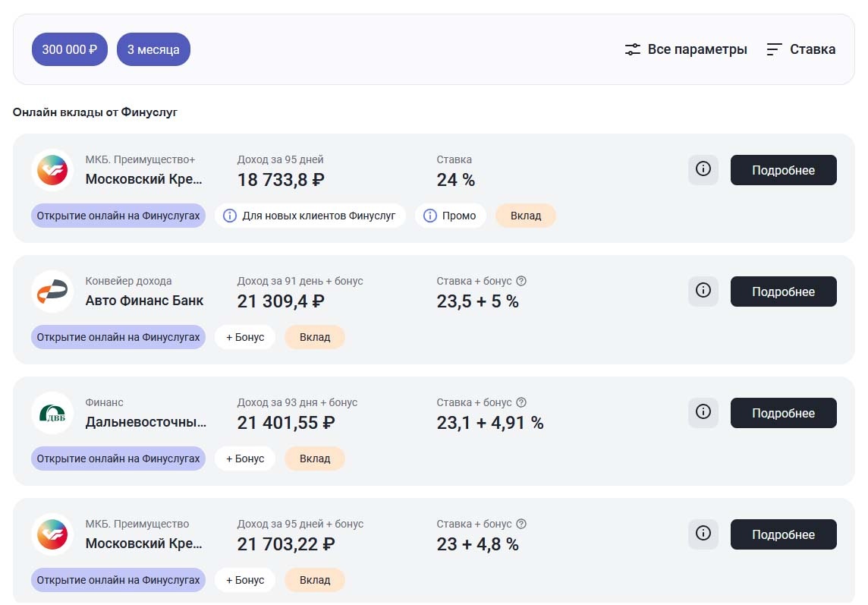
Task: Click the question mark by Дальневосточный 'Ставка + бонус'
Action: tap(521, 402)
